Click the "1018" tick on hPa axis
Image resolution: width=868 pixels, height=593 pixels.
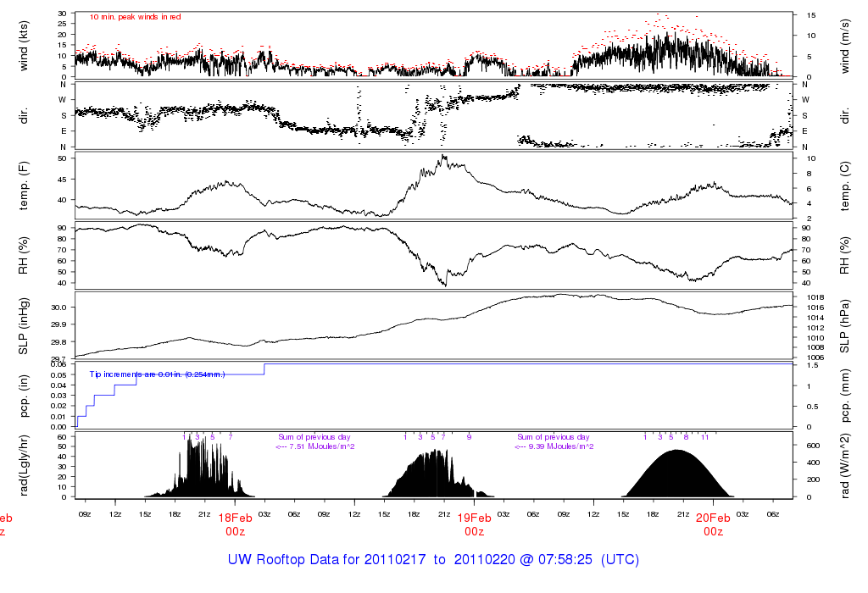click(815, 297)
